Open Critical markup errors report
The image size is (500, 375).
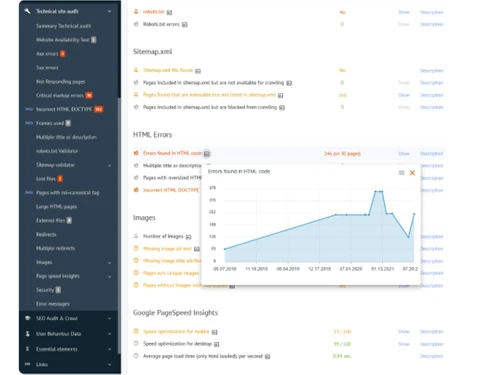click(x=60, y=95)
